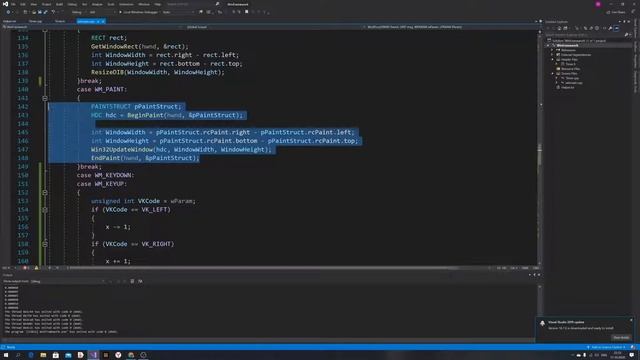
Task: Select the Solution root node in Solution Explorer
Action: 578,41
